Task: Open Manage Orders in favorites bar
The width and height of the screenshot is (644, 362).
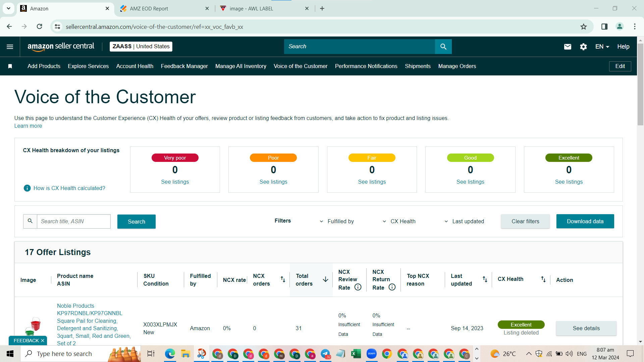Action: point(457,66)
